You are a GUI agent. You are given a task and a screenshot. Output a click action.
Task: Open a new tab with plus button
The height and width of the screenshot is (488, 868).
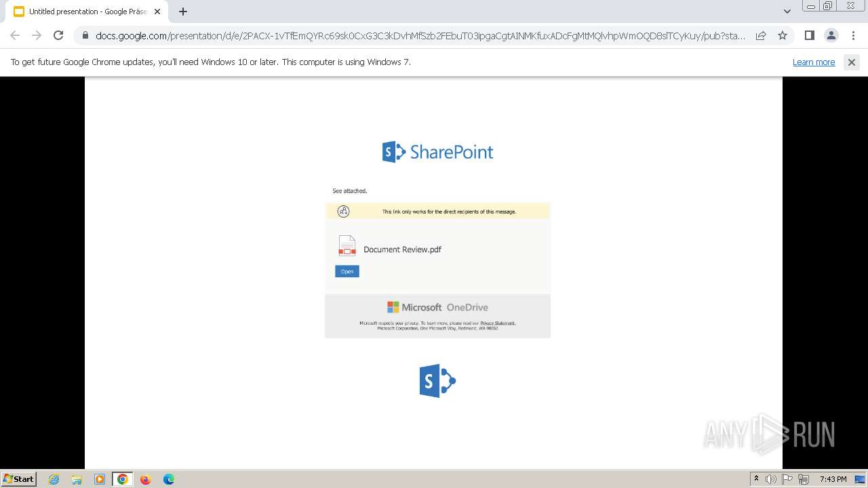pos(183,12)
